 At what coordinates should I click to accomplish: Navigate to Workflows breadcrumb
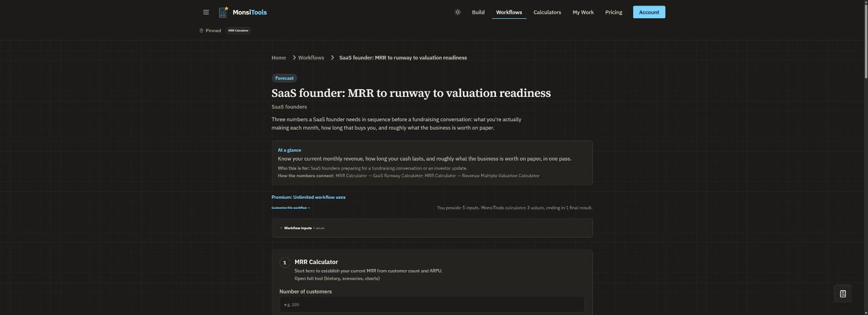click(311, 58)
